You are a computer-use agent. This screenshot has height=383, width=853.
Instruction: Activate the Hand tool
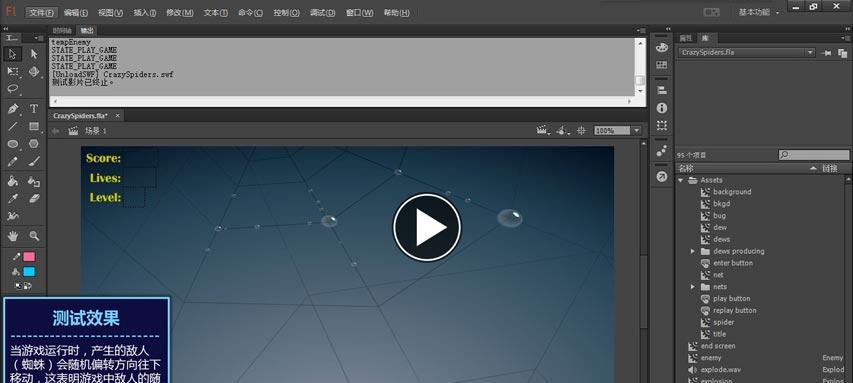click(13, 236)
